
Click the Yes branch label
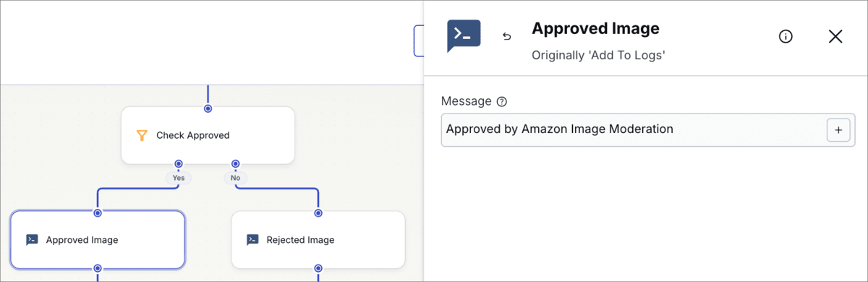pos(179,177)
